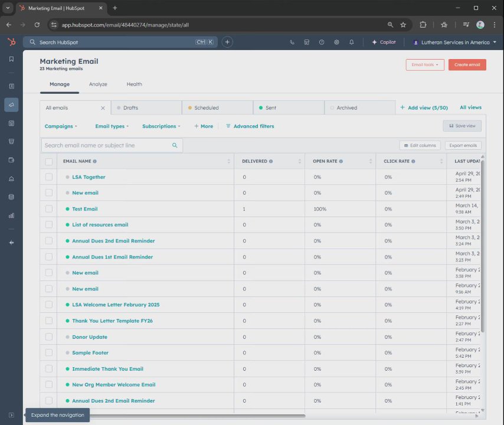Image resolution: width=504 pixels, height=425 pixels.
Task: Open the Reporting bar chart icon
Action: click(11, 215)
